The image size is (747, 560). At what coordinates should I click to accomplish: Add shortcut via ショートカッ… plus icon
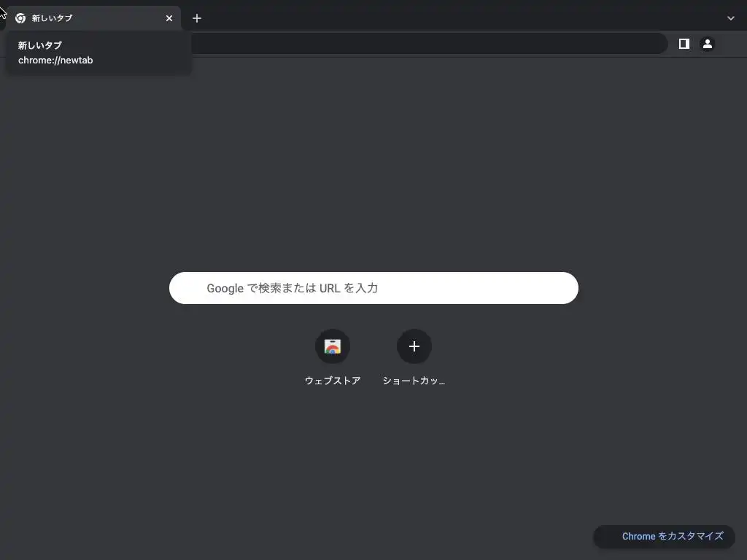pyautogui.click(x=414, y=346)
